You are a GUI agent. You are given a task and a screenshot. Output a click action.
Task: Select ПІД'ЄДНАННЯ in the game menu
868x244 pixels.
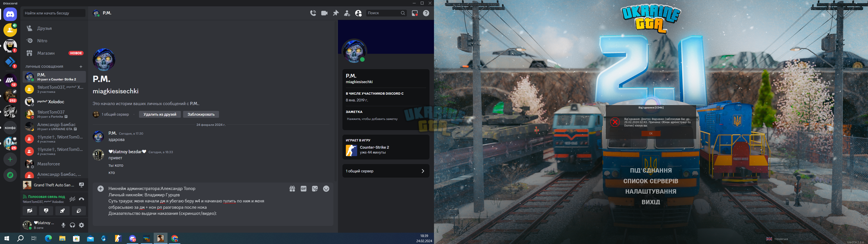pos(651,171)
